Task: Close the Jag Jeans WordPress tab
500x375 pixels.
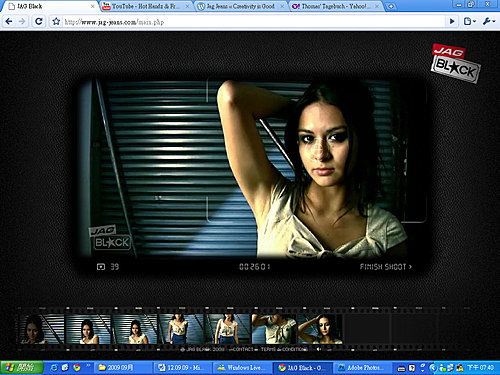Action: 282,6
